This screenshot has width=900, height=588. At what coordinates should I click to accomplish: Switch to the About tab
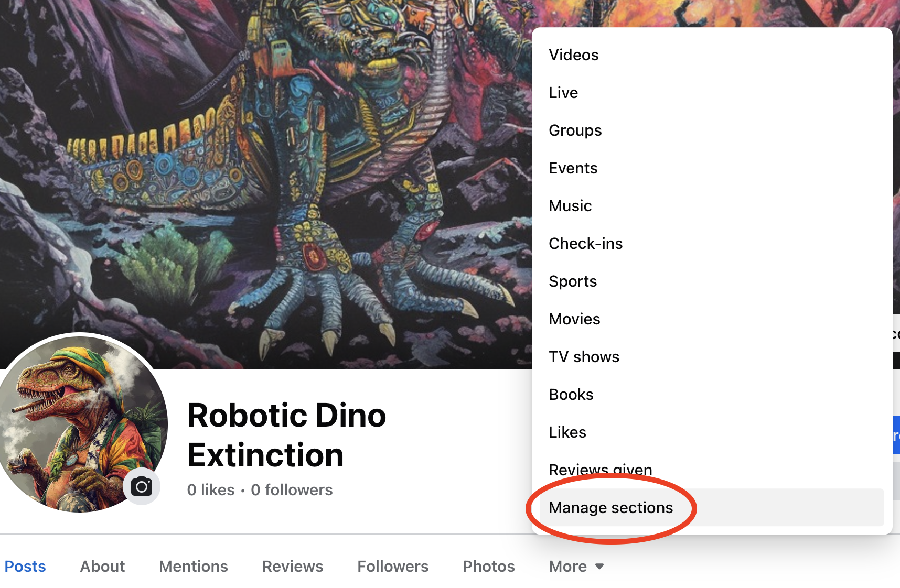(102, 567)
